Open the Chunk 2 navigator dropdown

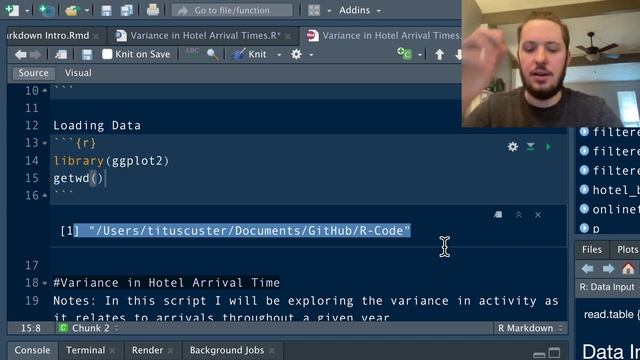(90, 328)
